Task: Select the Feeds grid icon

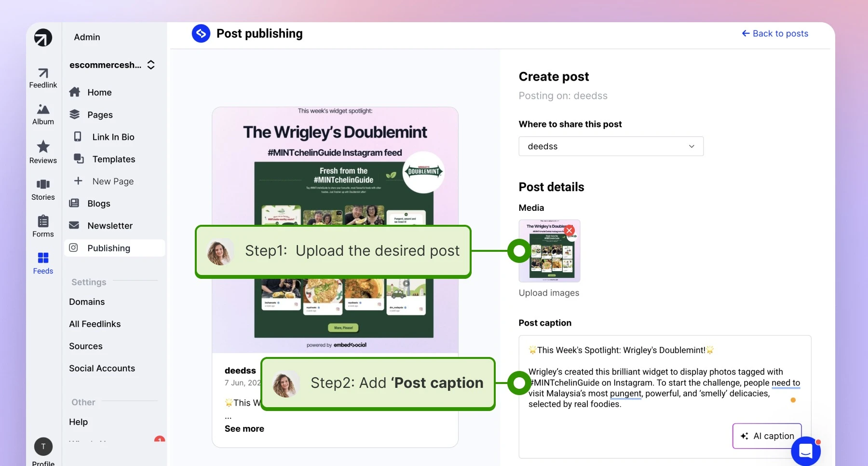Action: (x=43, y=263)
